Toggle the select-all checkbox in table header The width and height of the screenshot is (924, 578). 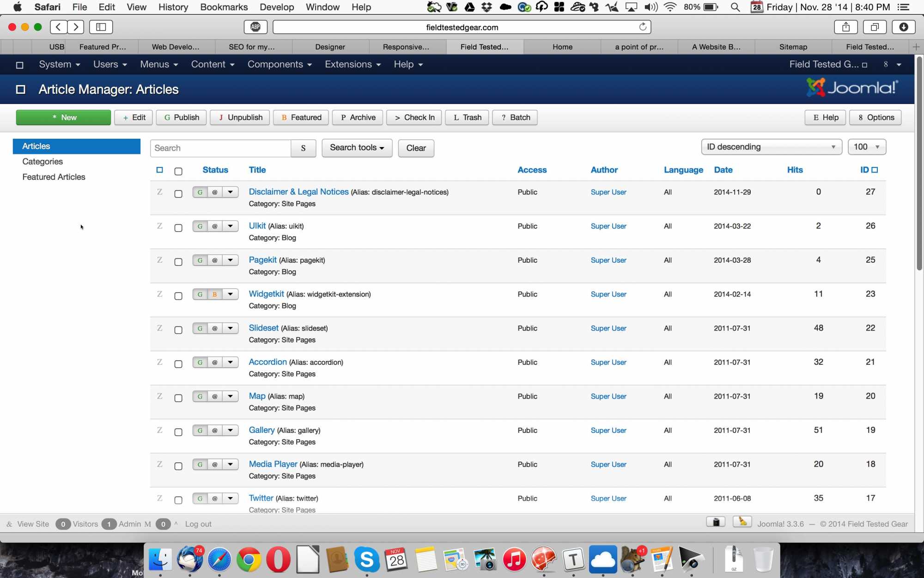pyautogui.click(x=178, y=171)
